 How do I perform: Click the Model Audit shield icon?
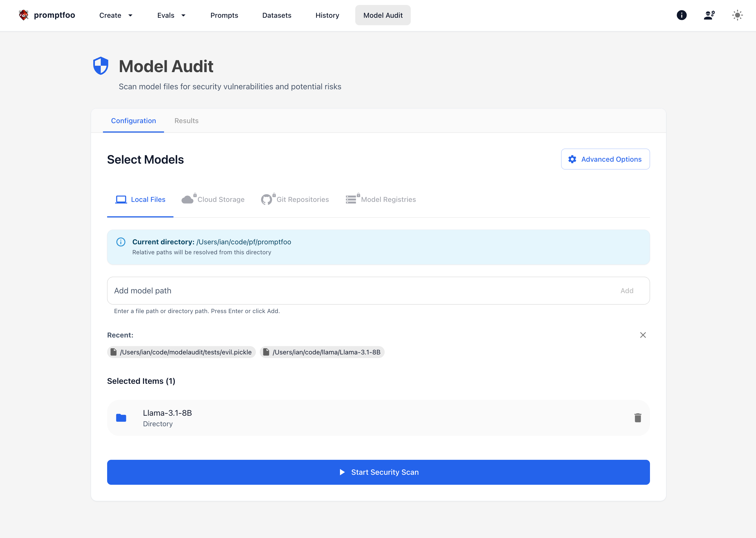tap(101, 66)
